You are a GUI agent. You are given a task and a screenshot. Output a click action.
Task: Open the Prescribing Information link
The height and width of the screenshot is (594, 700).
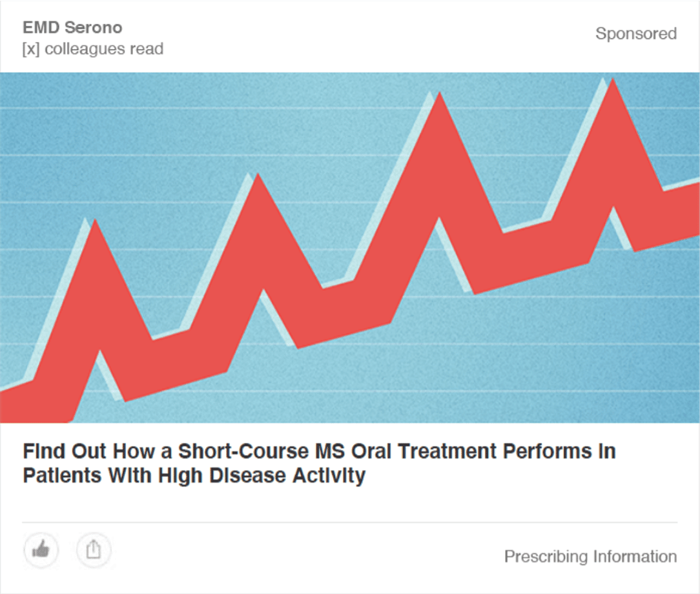click(590, 557)
